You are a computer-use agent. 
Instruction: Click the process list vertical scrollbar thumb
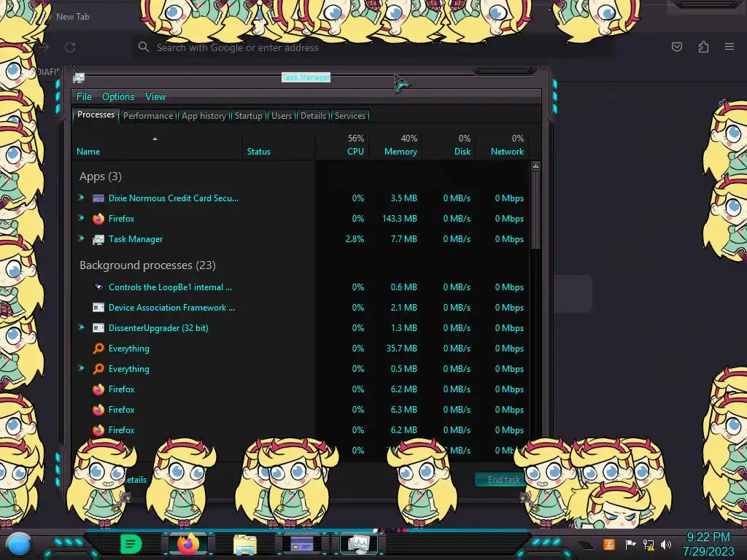[536, 211]
